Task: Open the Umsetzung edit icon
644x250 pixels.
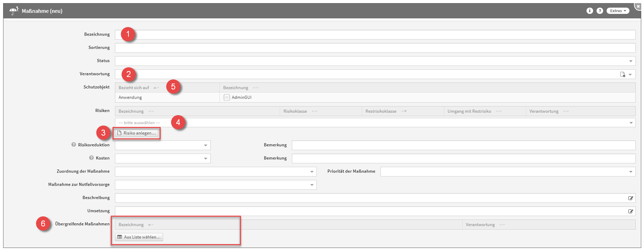Action: 630,212
